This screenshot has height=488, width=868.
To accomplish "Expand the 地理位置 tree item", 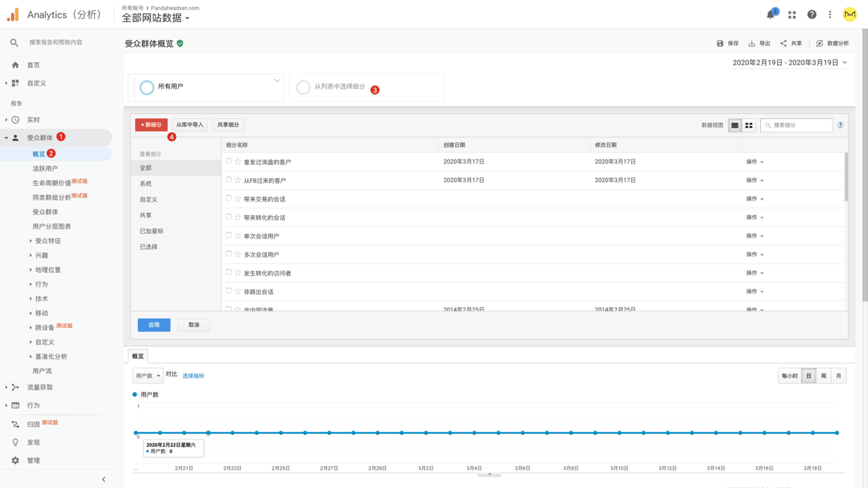I will [31, 270].
